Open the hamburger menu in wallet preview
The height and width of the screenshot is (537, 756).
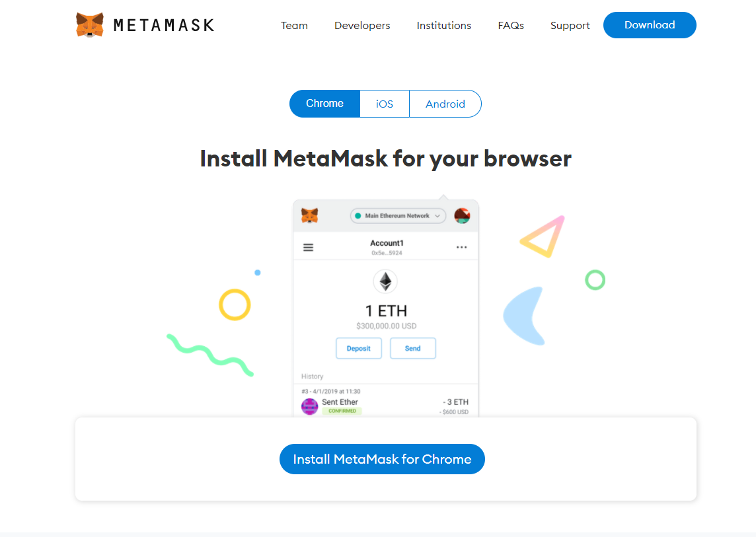(x=308, y=247)
